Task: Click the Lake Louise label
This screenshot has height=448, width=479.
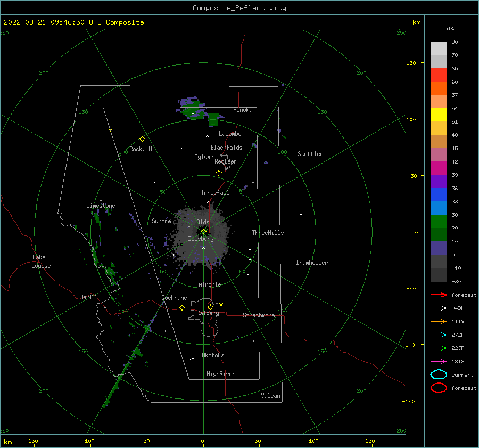Action: pyautogui.click(x=41, y=262)
